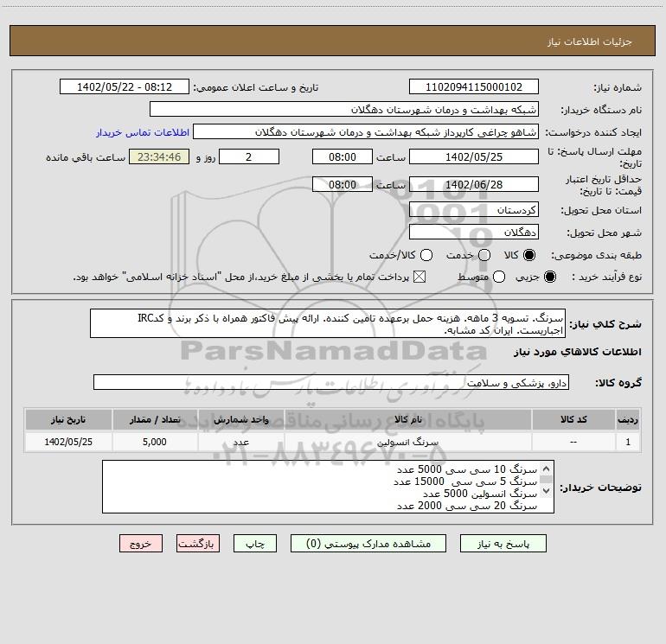The image size is (666, 644).
Task: Click the بازگشت back button
Action: point(198,544)
